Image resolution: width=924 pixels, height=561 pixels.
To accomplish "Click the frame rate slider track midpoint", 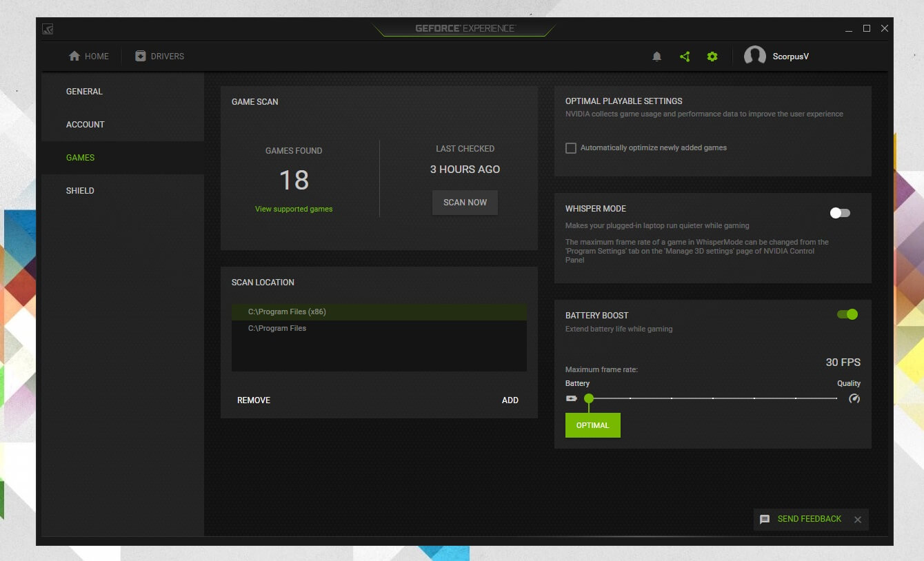I will click(x=713, y=398).
